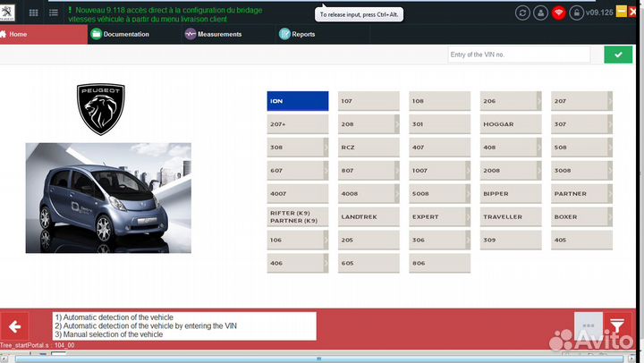Select the 207+ vehicle model
Screen dimensions: 644x363
pos(298,124)
